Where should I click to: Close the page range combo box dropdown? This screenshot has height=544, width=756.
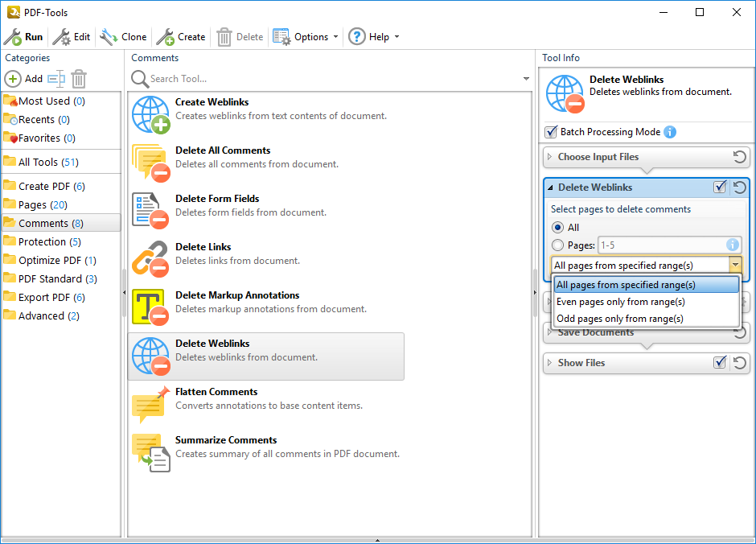[x=734, y=266]
